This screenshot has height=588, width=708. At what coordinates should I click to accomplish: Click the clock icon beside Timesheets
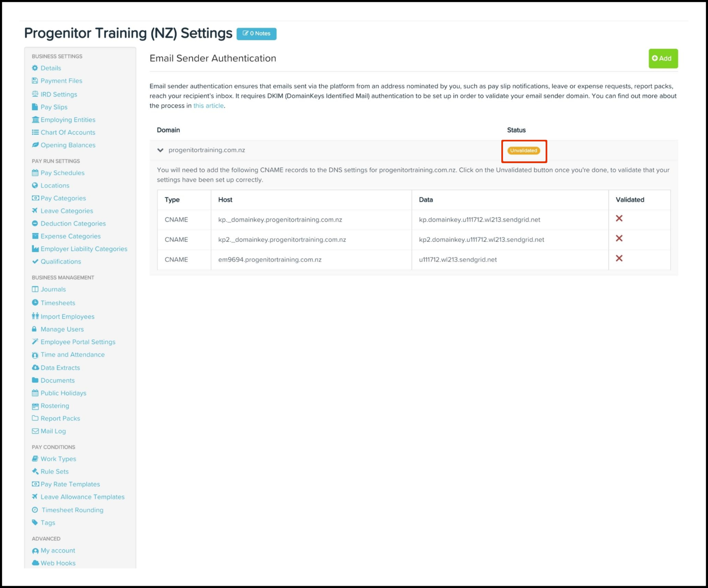coord(35,303)
